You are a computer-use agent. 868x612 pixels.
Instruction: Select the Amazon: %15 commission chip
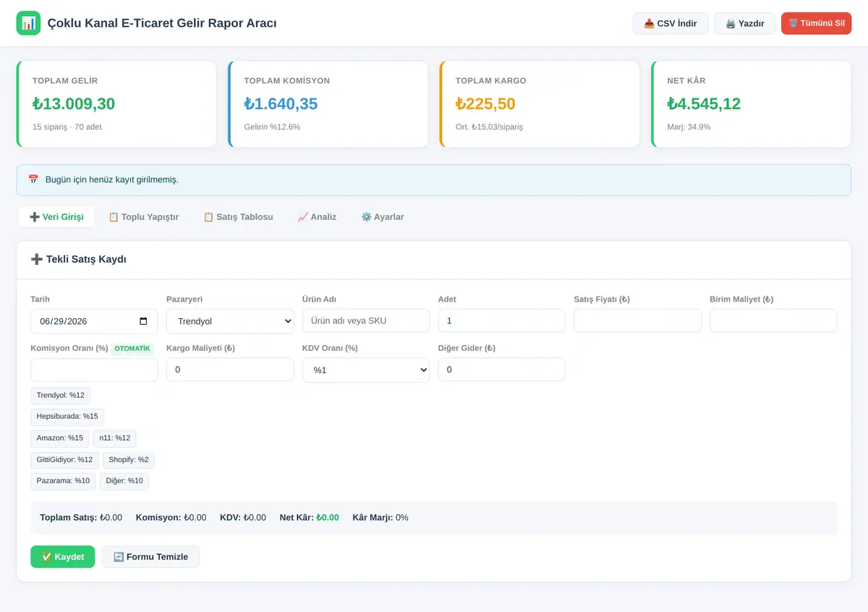coord(60,438)
